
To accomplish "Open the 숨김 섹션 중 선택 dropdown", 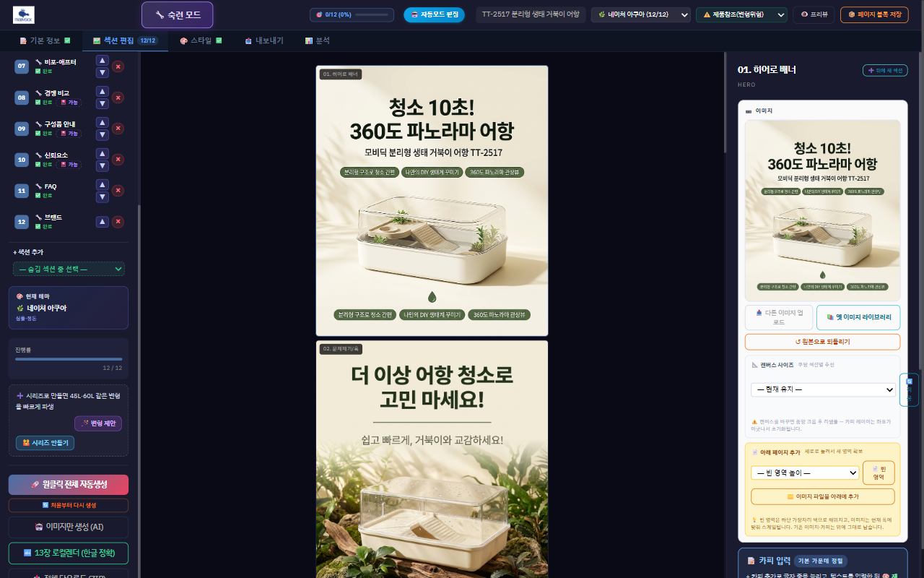I will [69, 269].
